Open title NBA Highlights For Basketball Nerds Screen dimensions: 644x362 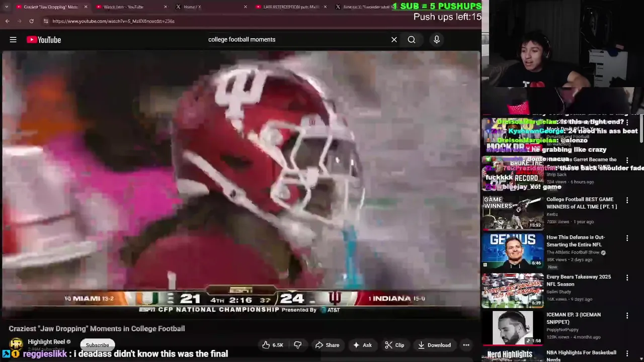(582, 355)
